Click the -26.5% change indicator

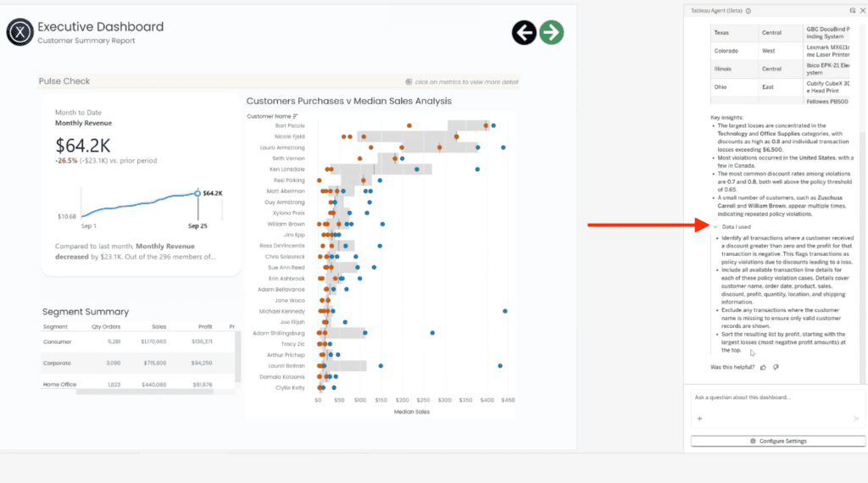(x=66, y=160)
